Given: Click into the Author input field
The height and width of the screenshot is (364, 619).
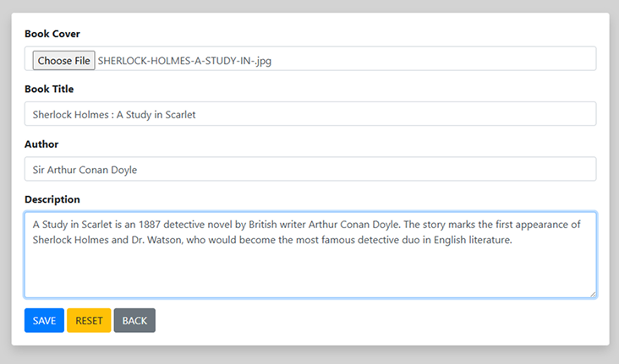Looking at the screenshot, I should pos(310,169).
